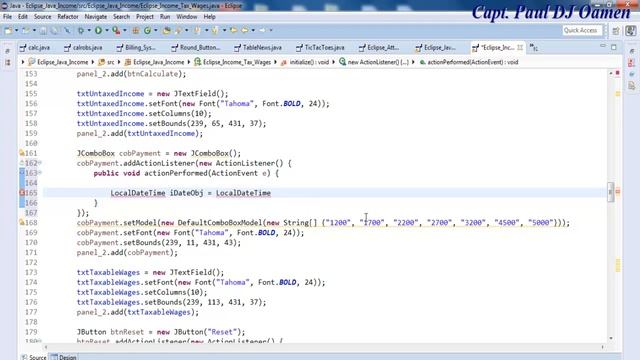Close the Eclipse_Inc... editor tab

520,47
